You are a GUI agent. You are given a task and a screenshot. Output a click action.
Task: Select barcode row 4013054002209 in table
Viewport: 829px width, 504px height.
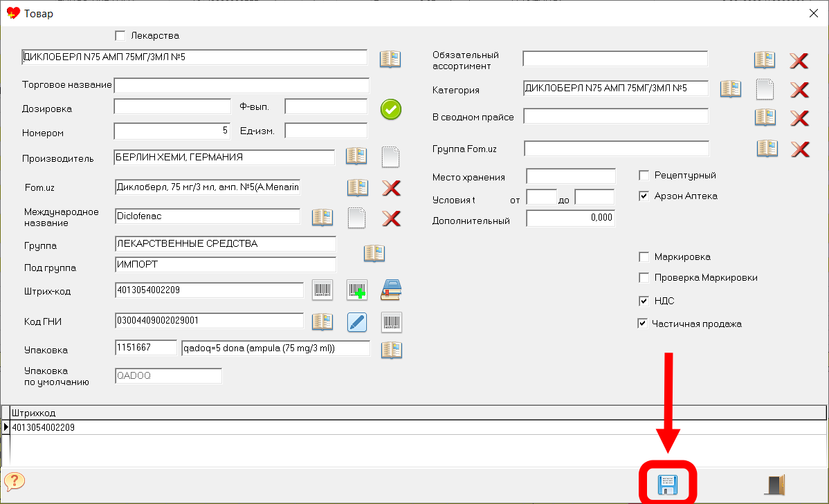(x=418, y=427)
